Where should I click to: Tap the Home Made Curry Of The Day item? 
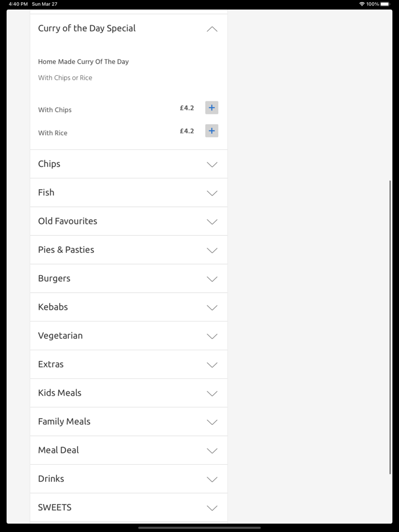(x=83, y=62)
